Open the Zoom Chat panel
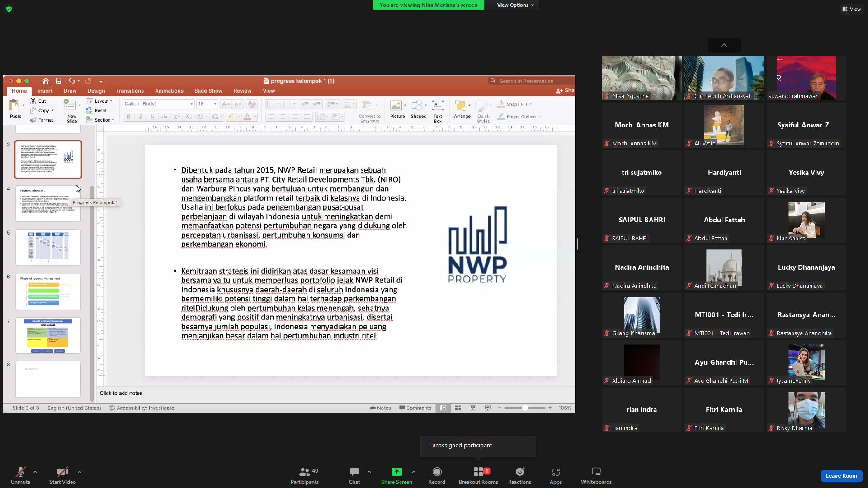The image size is (868, 488). 354,476
